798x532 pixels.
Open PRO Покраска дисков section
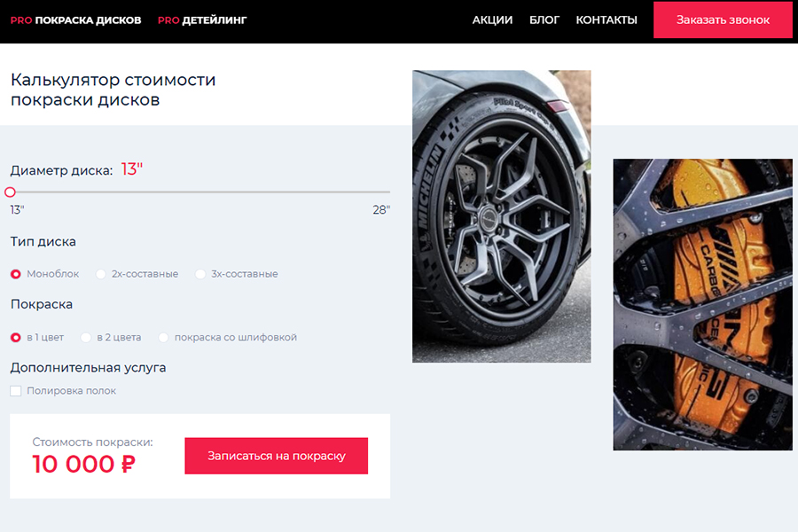coord(75,20)
